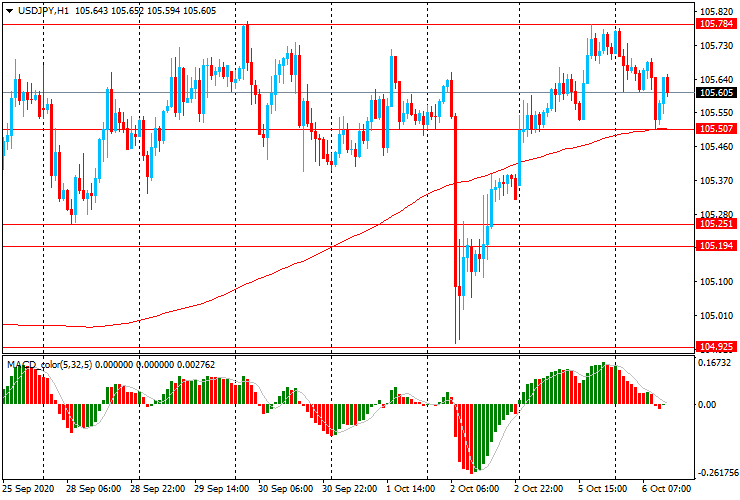Image resolution: width=740 pixels, height=500 pixels.
Task: Click the -0.261756 MACD scale value
Action: (x=714, y=474)
